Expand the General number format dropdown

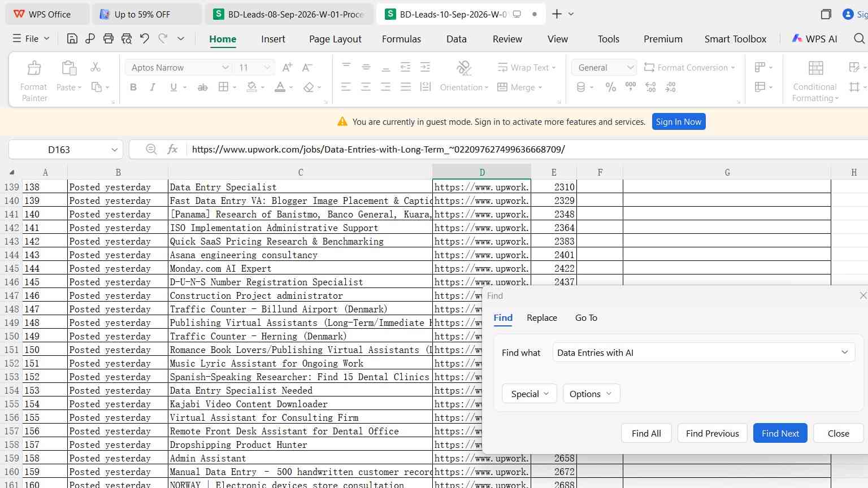(630, 67)
